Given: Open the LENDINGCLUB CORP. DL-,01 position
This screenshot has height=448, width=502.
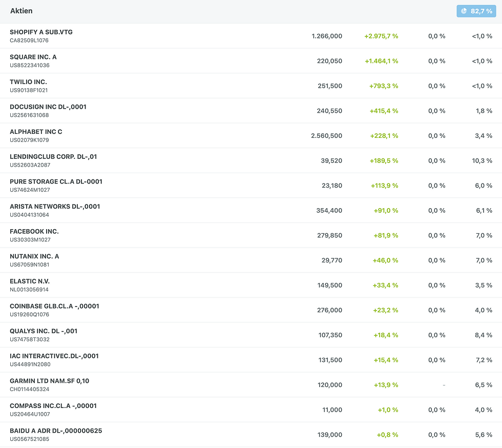Looking at the screenshot, I should 251,160.
